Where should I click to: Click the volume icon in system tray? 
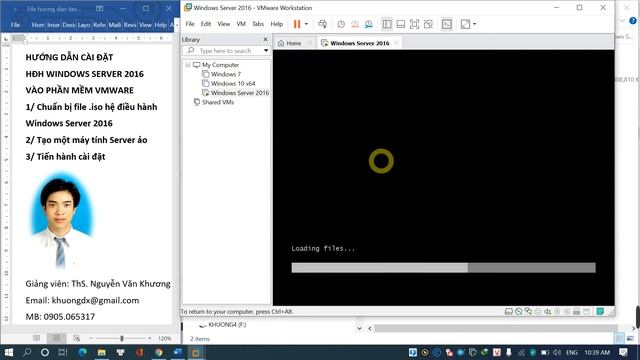click(x=557, y=352)
